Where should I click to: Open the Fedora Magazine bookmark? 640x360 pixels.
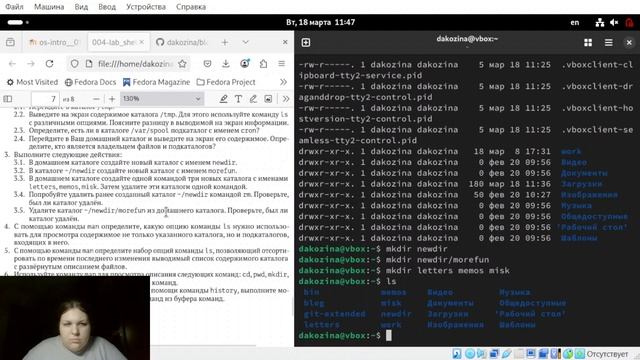tap(156, 82)
